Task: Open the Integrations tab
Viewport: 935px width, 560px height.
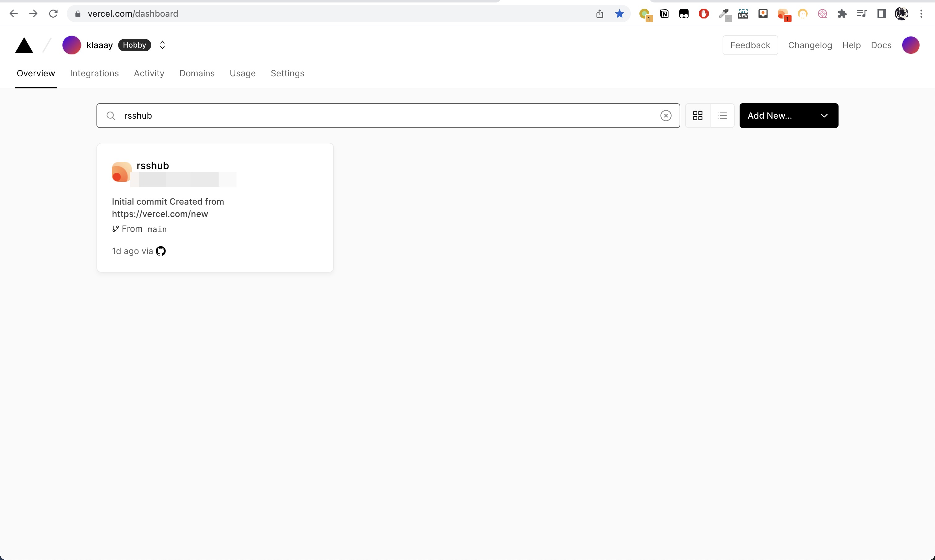Action: click(94, 73)
